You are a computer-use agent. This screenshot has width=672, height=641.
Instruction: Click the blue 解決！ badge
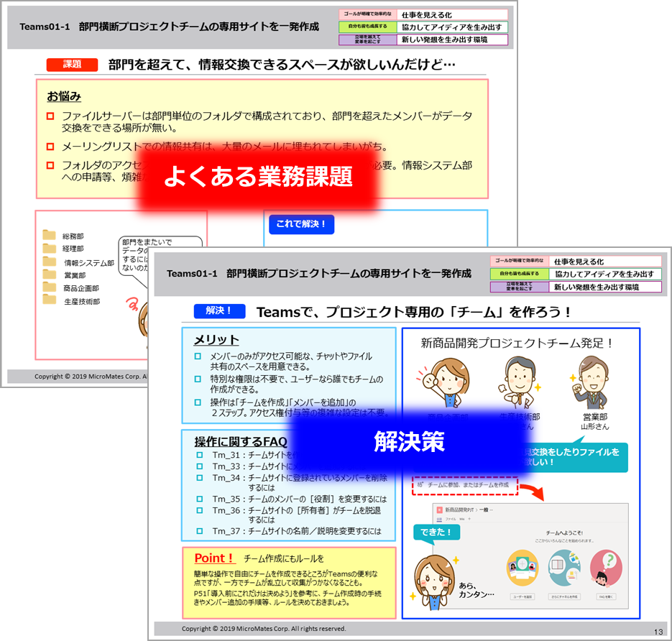point(219,311)
